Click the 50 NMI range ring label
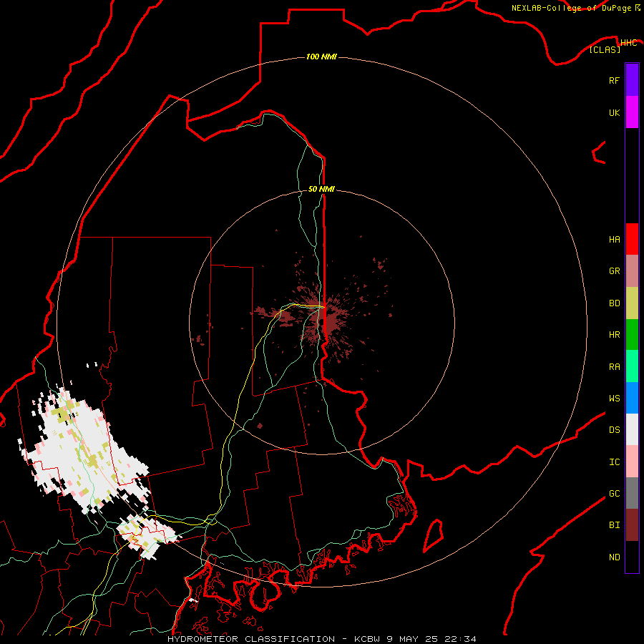This screenshot has height=644, width=644. point(321,189)
